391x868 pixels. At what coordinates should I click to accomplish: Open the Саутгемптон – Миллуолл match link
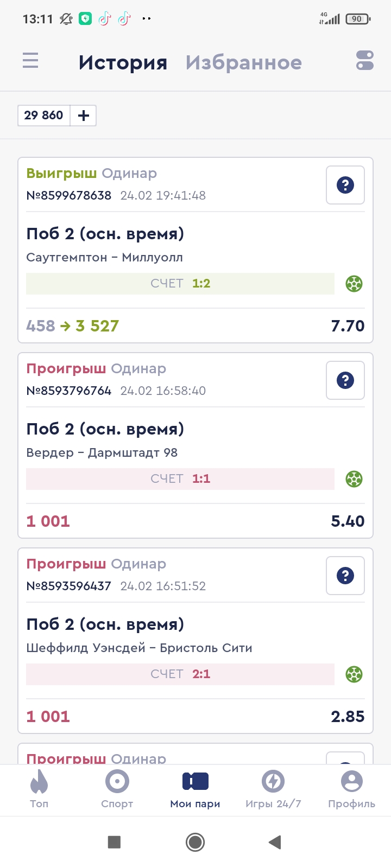pos(104,258)
